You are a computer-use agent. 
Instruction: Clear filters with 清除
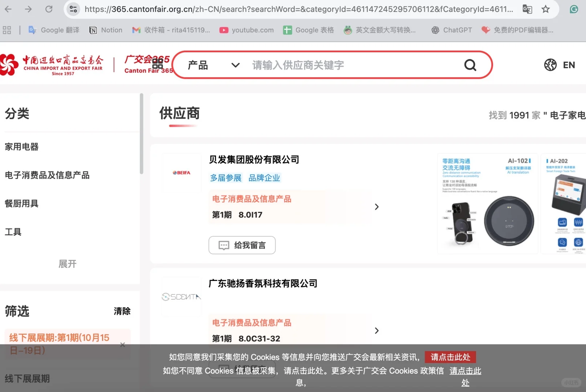click(122, 311)
